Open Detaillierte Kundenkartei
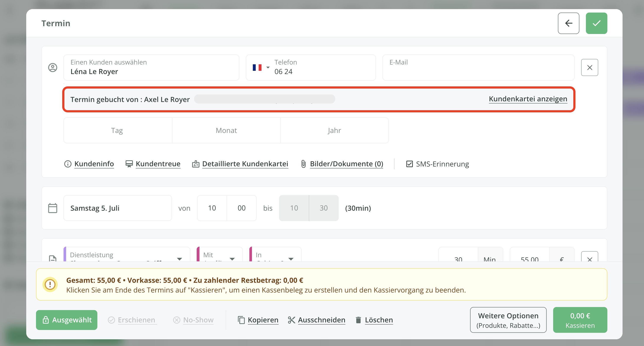The width and height of the screenshot is (644, 346). 245,164
